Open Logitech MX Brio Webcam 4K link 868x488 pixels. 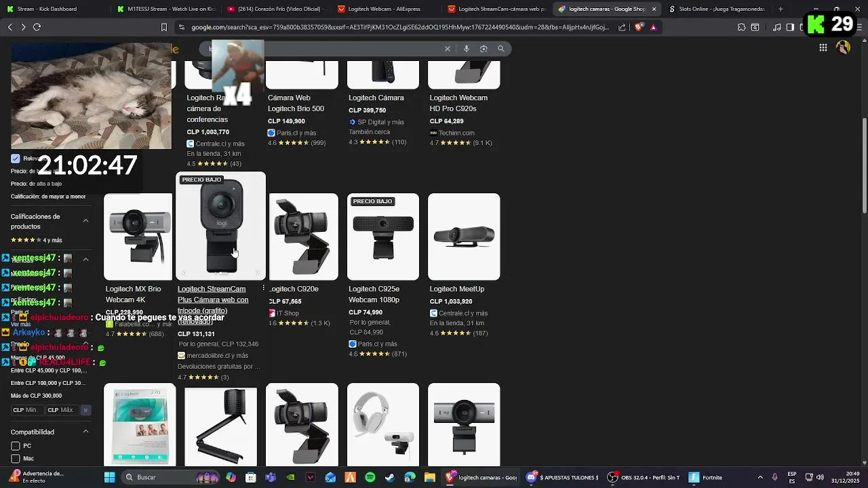tap(134, 294)
